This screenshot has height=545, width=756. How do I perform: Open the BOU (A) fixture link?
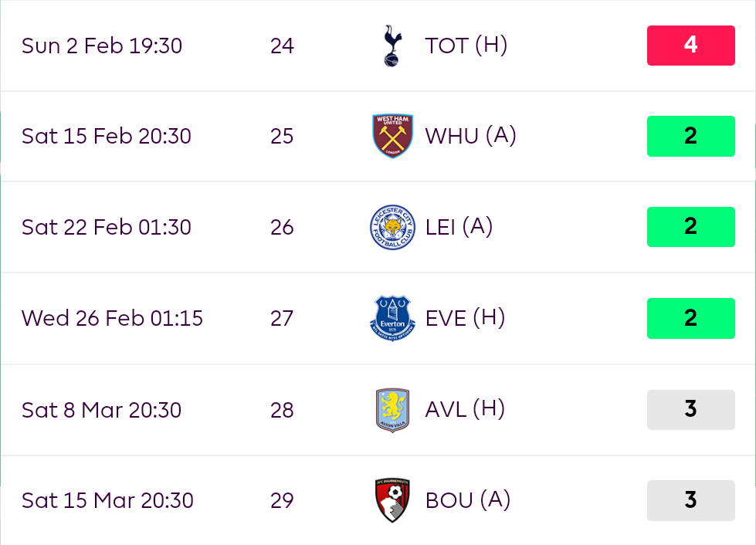coord(468,500)
